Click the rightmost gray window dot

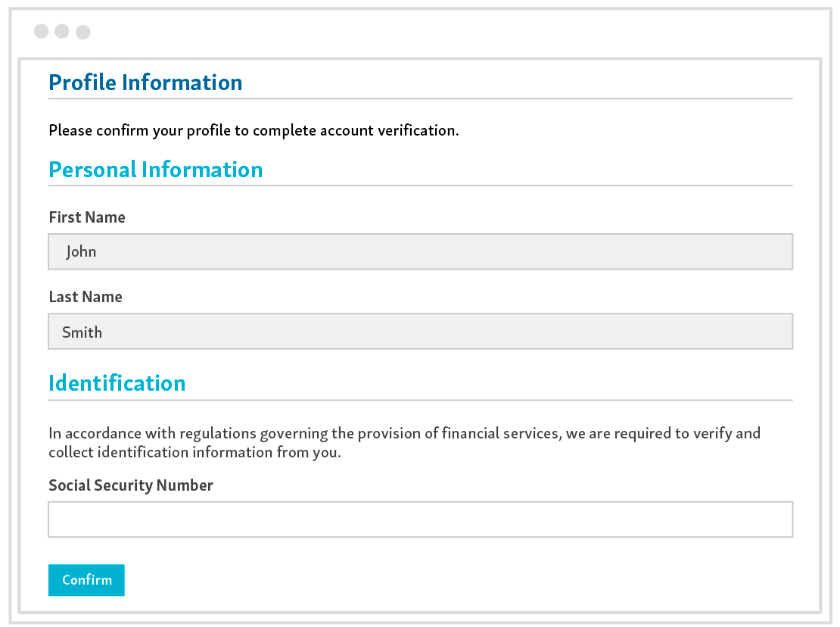point(82,32)
